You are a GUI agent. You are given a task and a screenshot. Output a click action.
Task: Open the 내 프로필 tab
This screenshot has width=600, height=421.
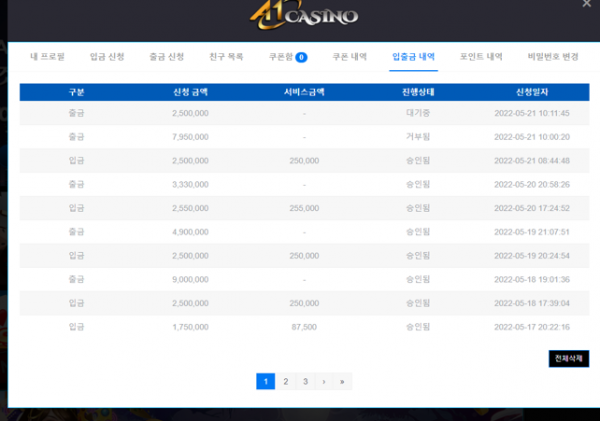point(46,58)
